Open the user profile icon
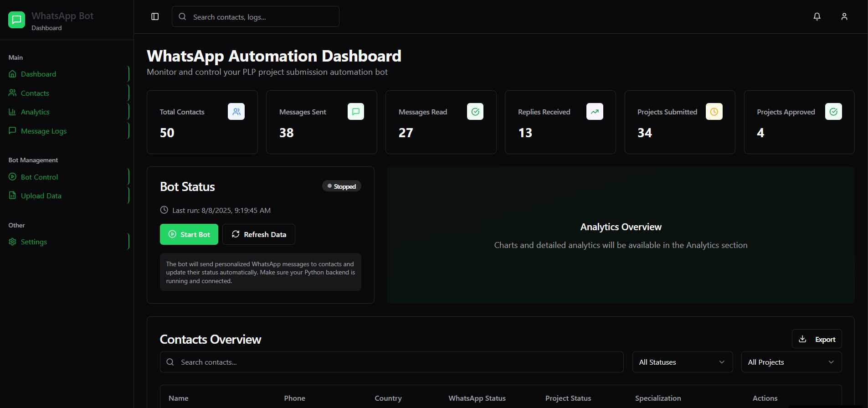Image resolution: width=868 pixels, height=408 pixels. pyautogui.click(x=844, y=16)
